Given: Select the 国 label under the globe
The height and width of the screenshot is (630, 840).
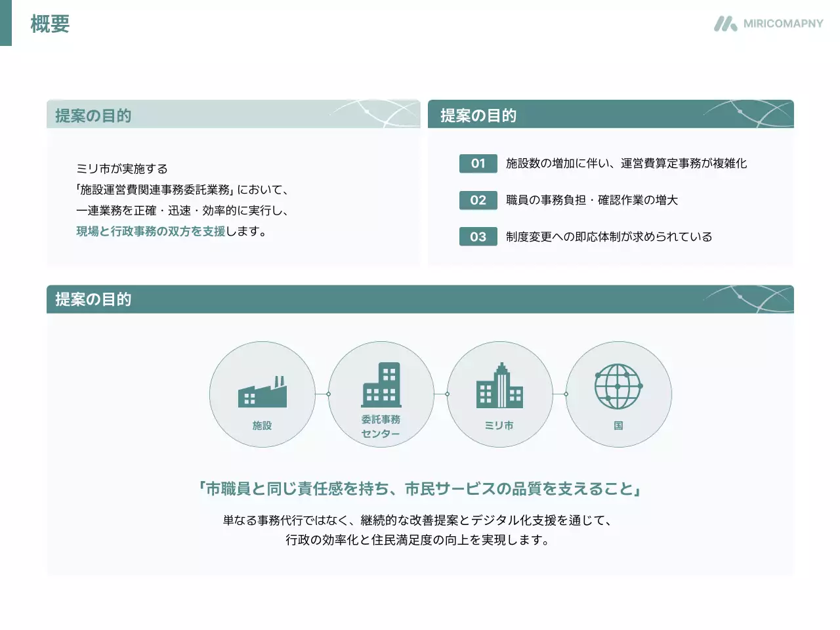Looking at the screenshot, I should tap(618, 425).
